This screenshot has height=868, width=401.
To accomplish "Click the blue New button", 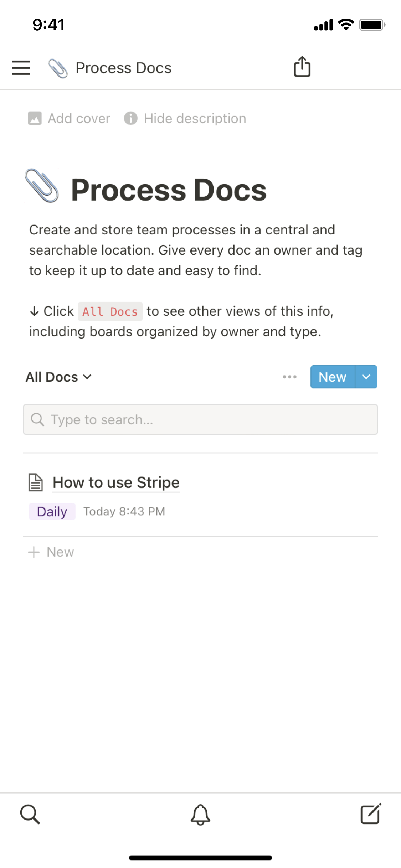I will tap(332, 377).
